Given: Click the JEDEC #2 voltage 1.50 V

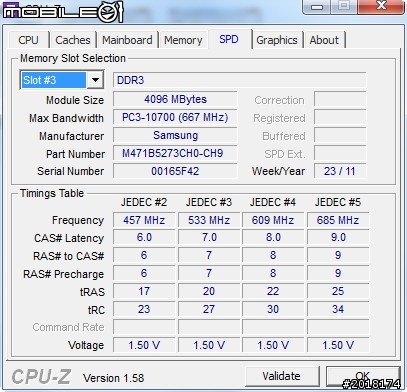Looking at the screenshot, I should (144, 345).
